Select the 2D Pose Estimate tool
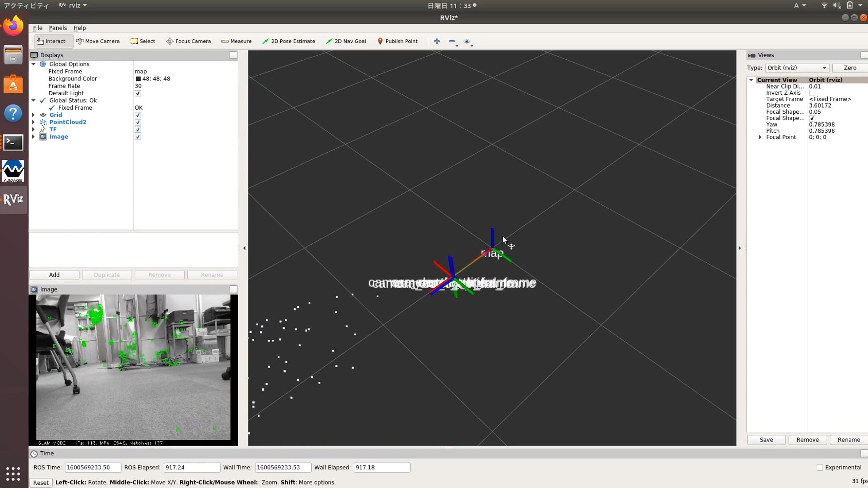 tap(289, 41)
